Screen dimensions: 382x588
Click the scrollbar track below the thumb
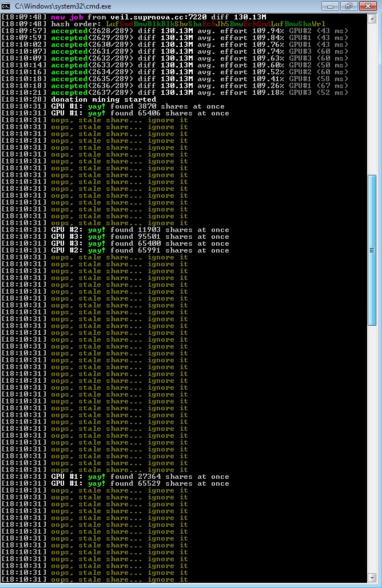tap(372, 449)
